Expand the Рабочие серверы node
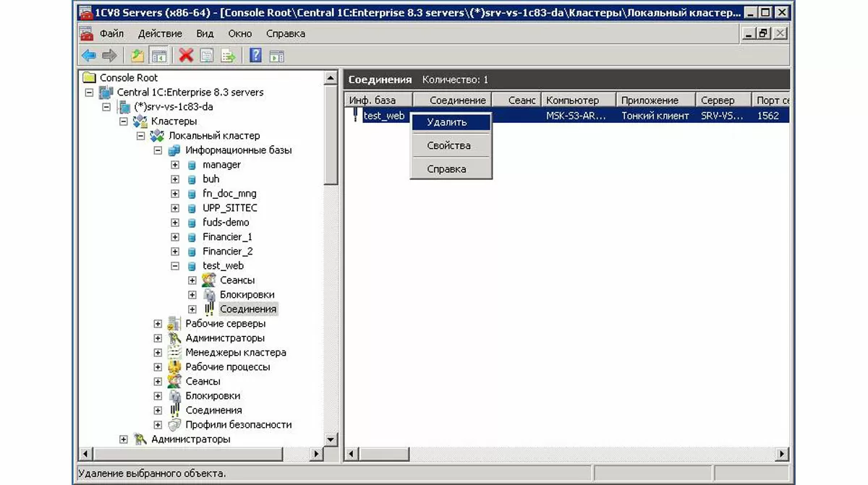 [158, 323]
